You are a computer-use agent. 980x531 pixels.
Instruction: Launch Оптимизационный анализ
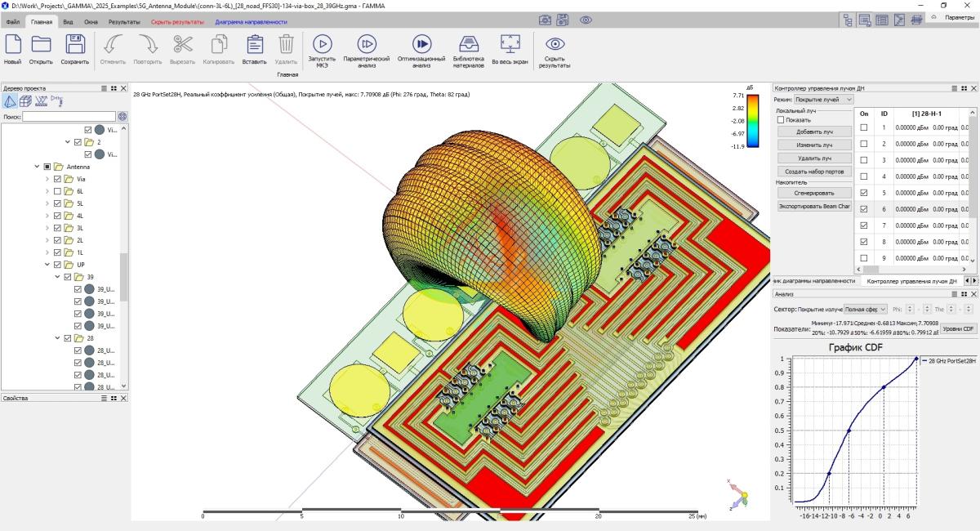421,44
